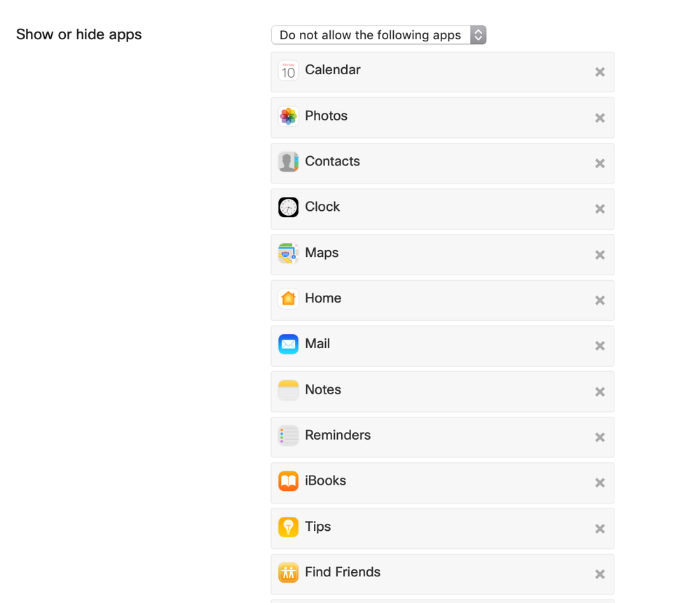Remove Calendar from the blocked list
The image size is (700, 603).
(600, 72)
